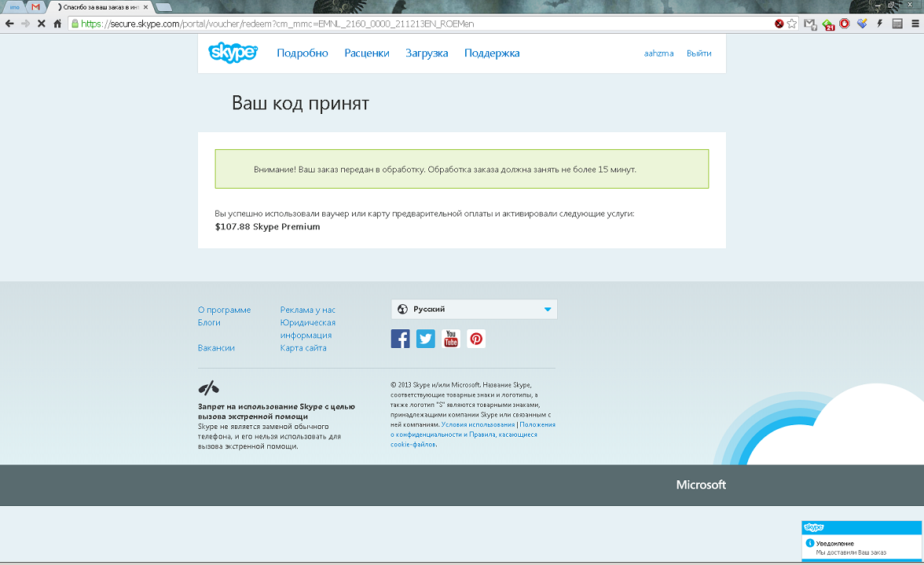Click the calculator extension icon
The height and width of the screenshot is (565, 924).
[x=897, y=24]
